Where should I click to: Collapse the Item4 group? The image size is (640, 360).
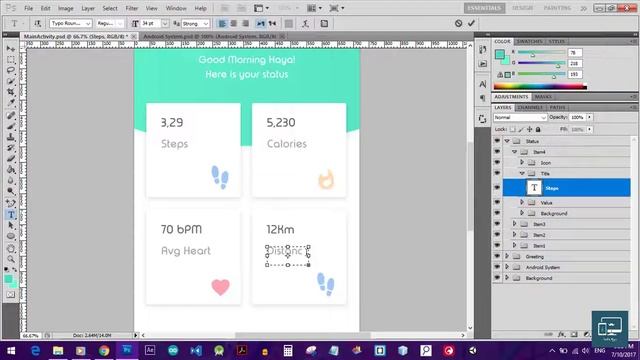click(514, 151)
